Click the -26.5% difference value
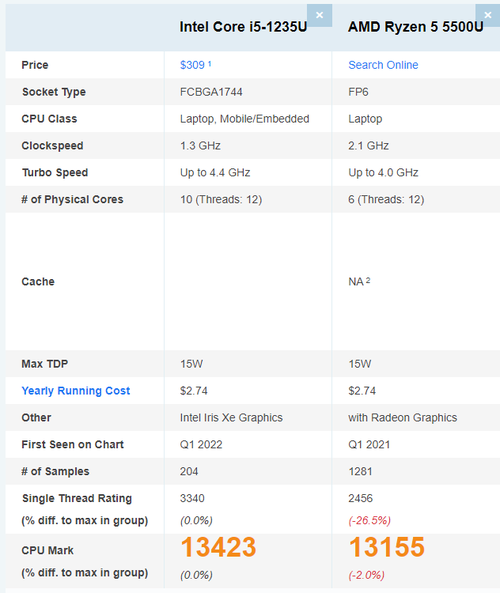Viewport: 500px width, 593px height. 370,520
